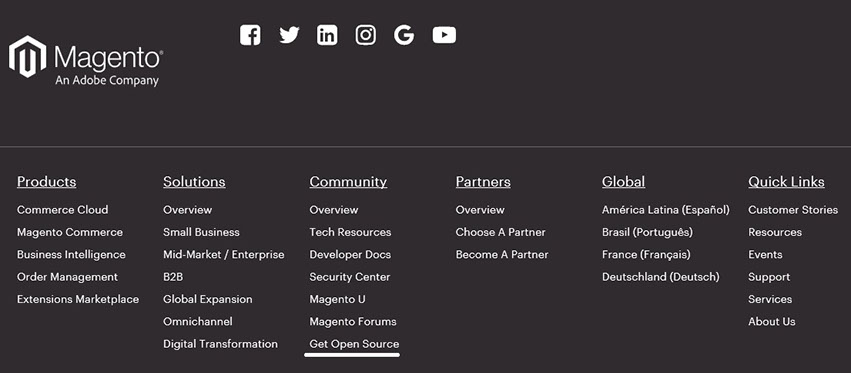Follow the Get Open Source link
The width and height of the screenshot is (851, 373).
tap(354, 344)
